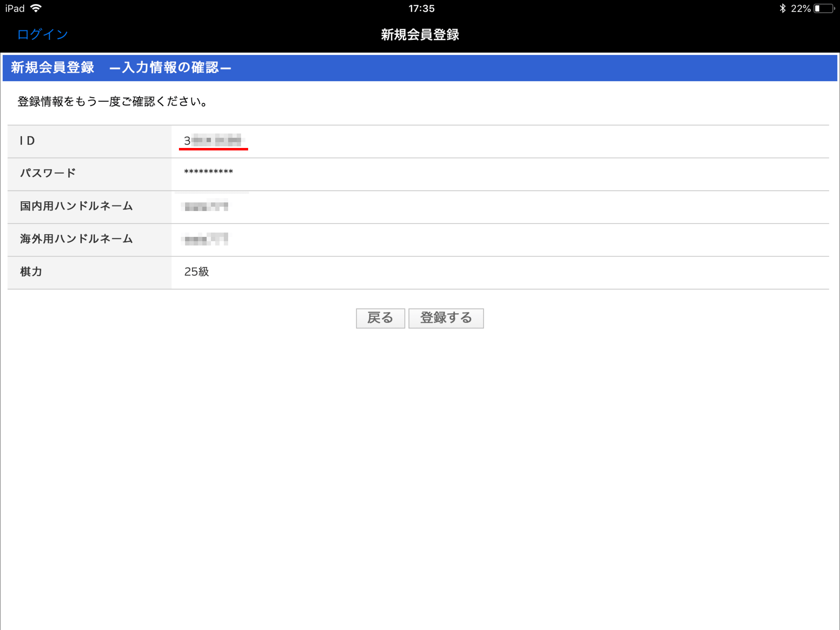Tap the 新規会員登録 navigation title
Viewport: 840px width, 630px height.
(x=420, y=34)
